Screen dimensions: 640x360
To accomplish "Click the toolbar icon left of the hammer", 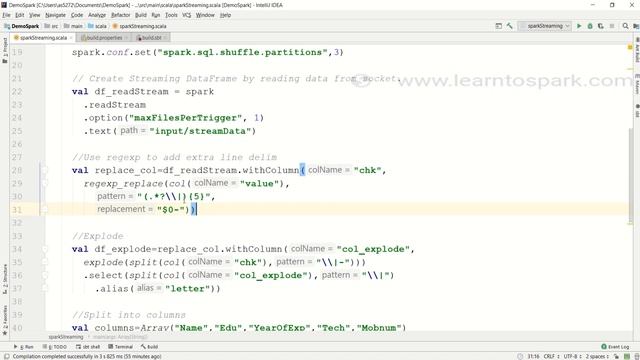I will (498, 26).
